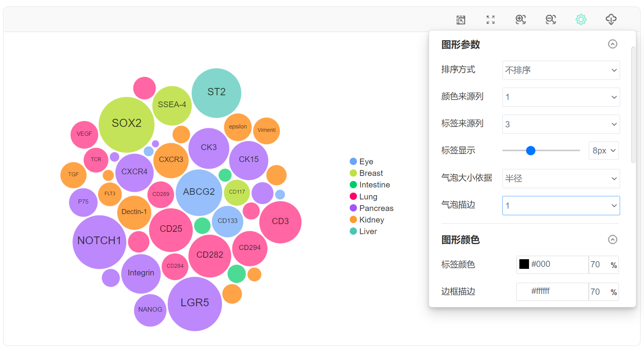The height and width of the screenshot is (351, 644).
Task: Click the reset view toolbar icon
Action: pyautogui.click(x=461, y=20)
